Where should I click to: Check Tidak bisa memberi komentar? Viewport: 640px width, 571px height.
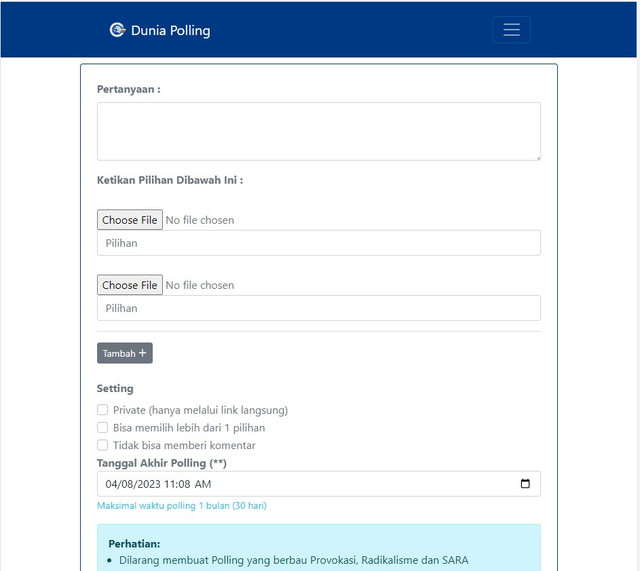(102, 445)
